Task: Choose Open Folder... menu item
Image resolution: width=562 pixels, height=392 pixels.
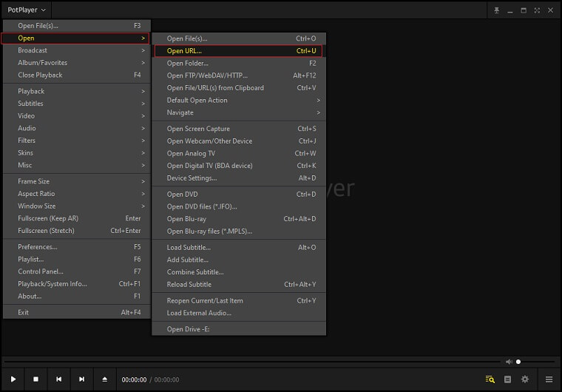Action: click(239, 63)
